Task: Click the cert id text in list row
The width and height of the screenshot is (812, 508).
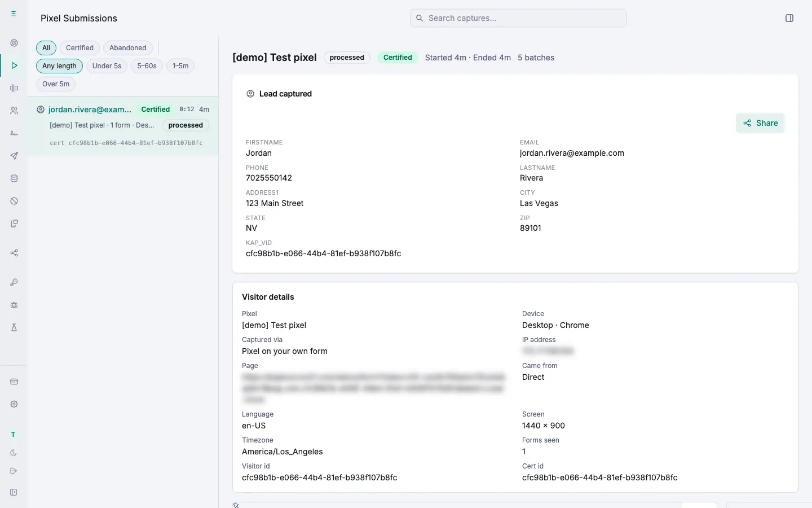Action: click(x=126, y=143)
